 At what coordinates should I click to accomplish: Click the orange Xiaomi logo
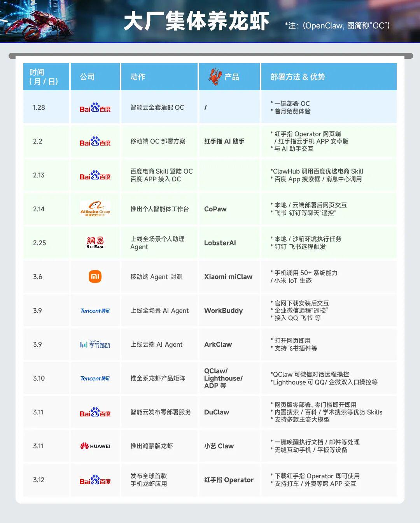click(95, 277)
